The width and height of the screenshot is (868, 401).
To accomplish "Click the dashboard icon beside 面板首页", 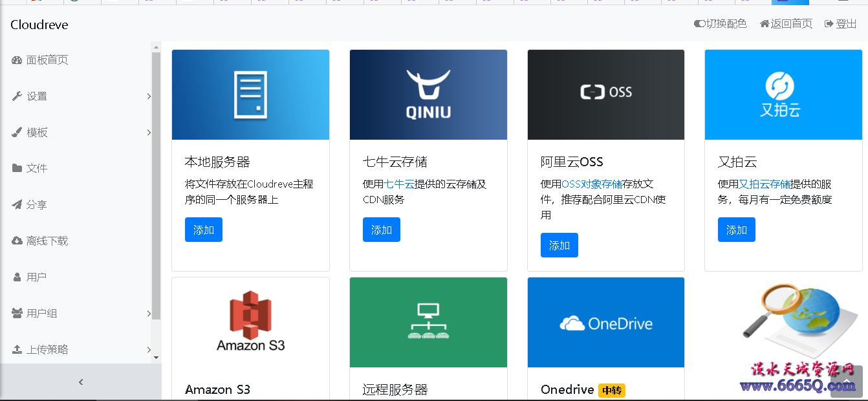I will coord(17,60).
